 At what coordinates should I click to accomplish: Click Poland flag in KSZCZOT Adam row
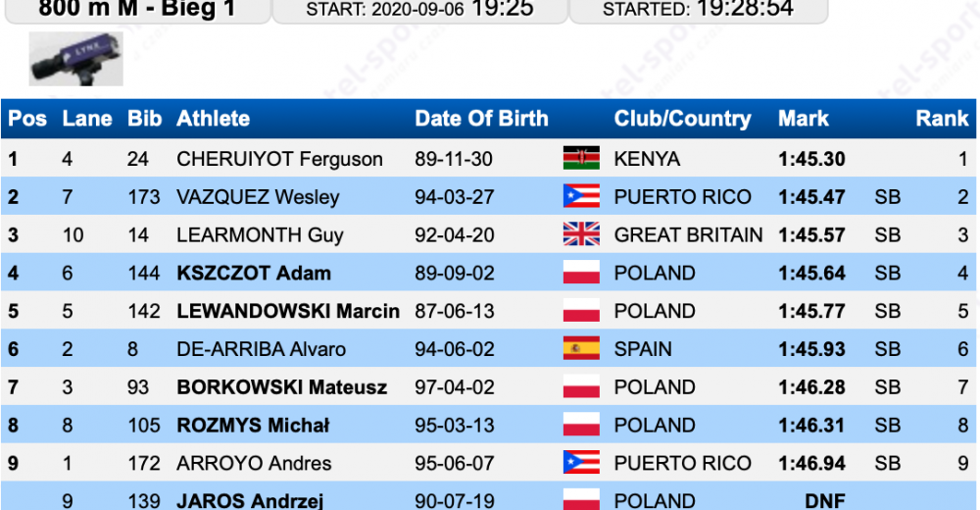click(581, 273)
